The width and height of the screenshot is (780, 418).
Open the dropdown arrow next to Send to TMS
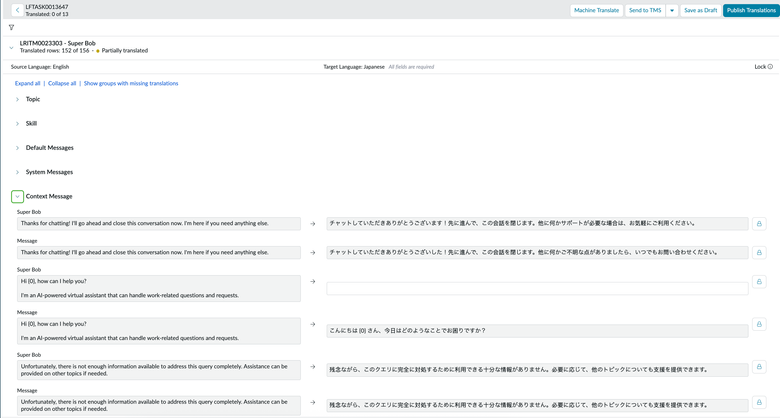672,10
